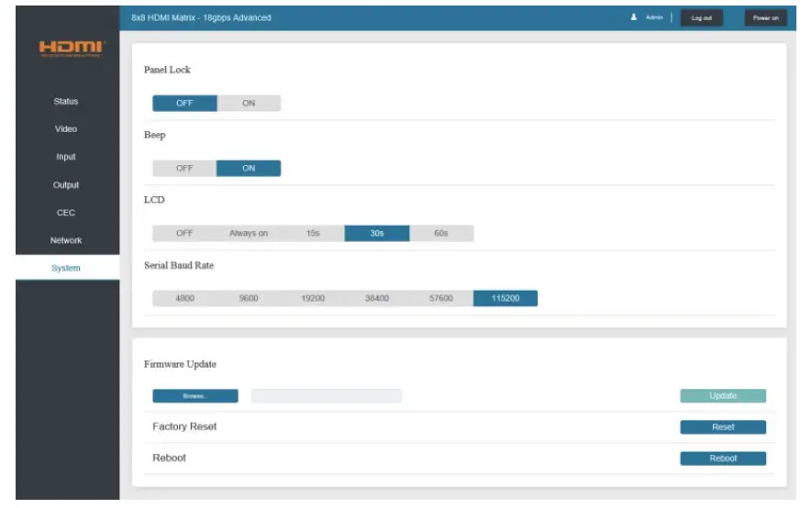
Task: Click the 8x8 HDMI Matrix title
Action: [x=202, y=18]
